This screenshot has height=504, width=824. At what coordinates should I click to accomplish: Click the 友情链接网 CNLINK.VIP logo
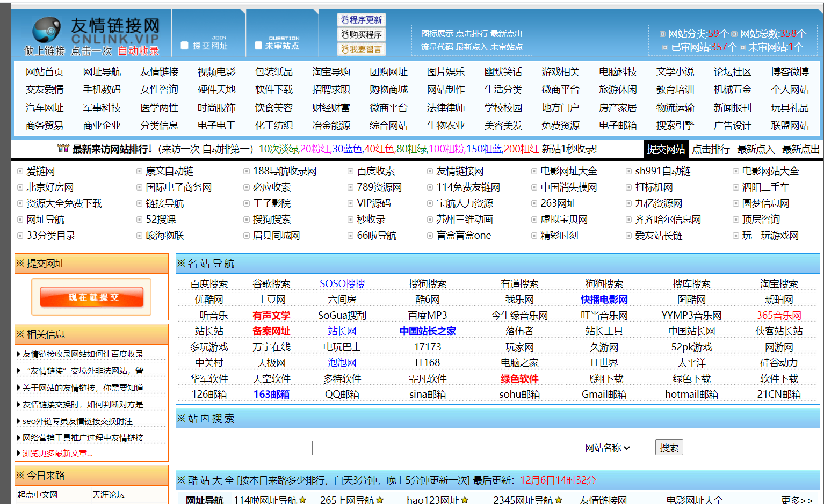[x=92, y=35]
